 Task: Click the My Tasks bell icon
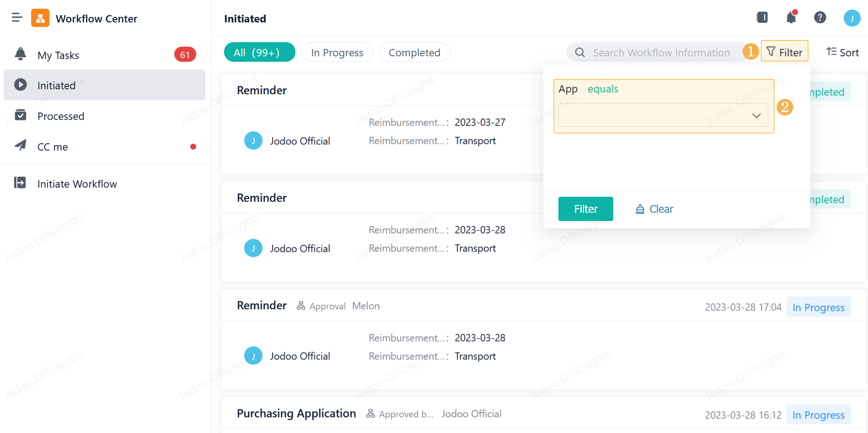(20, 54)
